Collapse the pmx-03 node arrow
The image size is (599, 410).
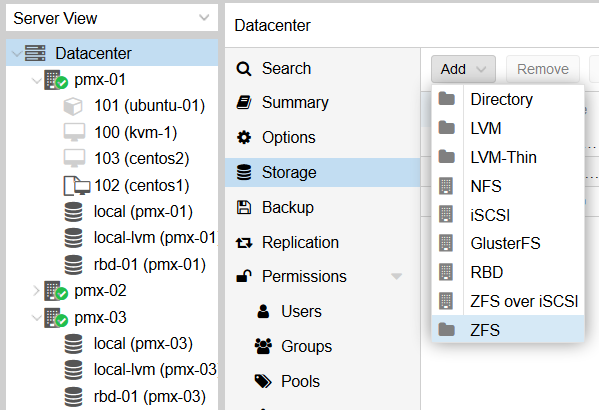(x=36, y=318)
